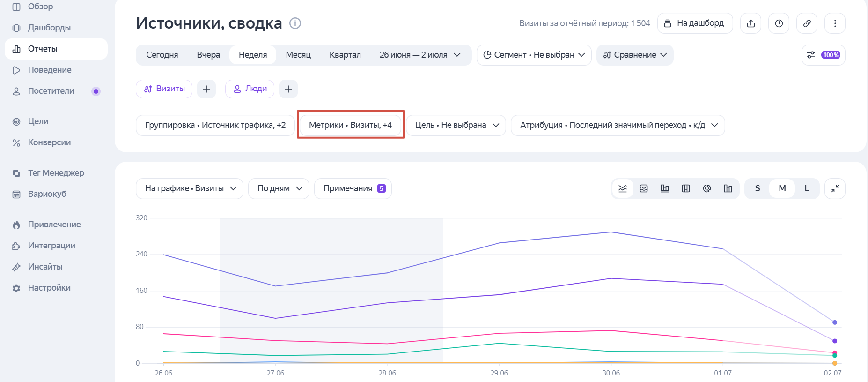
Task: Click the На дашборд button
Action: point(695,23)
